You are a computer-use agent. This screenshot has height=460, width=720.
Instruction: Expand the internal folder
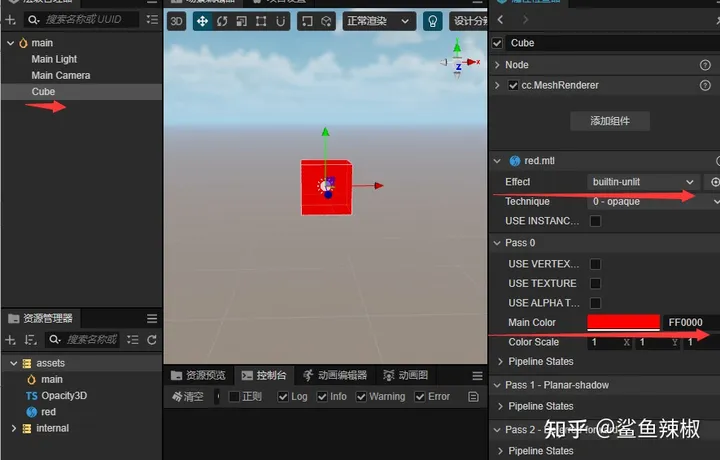pyautogui.click(x=14, y=429)
